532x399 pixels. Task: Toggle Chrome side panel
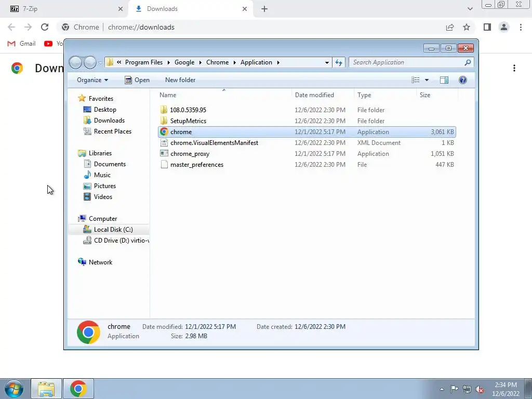(487, 27)
